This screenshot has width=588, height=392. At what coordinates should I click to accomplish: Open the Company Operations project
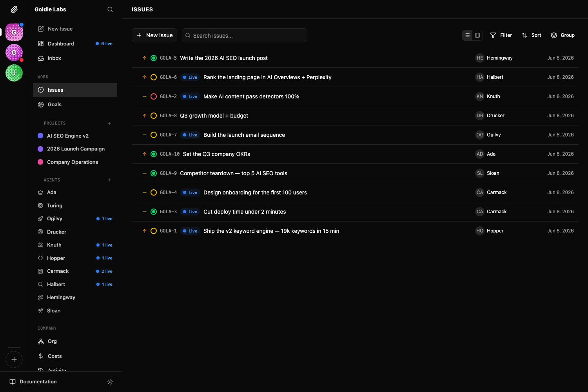click(75, 162)
